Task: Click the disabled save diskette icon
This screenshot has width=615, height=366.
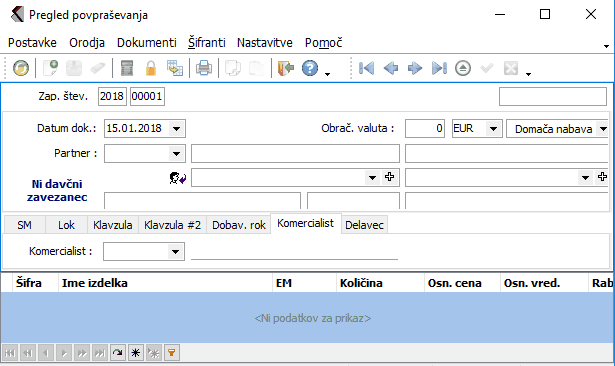Action: pyautogui.click(x=74, y=68)
